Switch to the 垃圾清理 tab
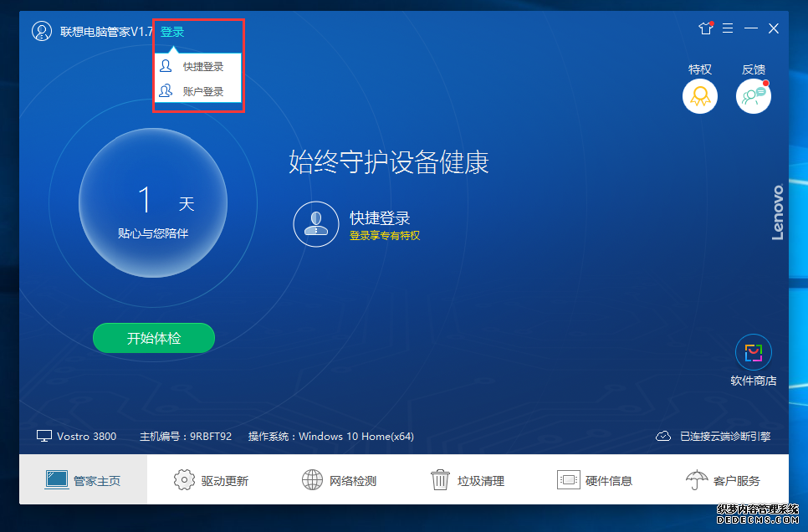 pyautogui.click(x=468, y=479)
